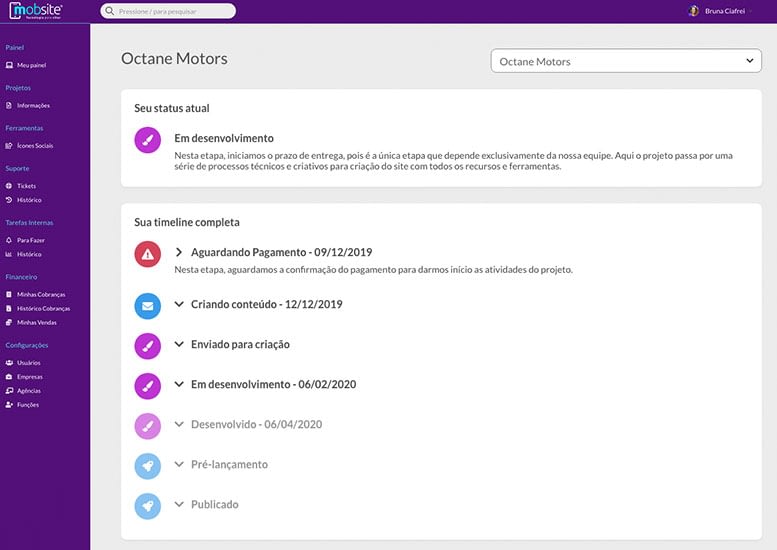This screenshot has width=777, height=550.
Task: Click the Ícones Sociais icon
Action: pos(9,146)
